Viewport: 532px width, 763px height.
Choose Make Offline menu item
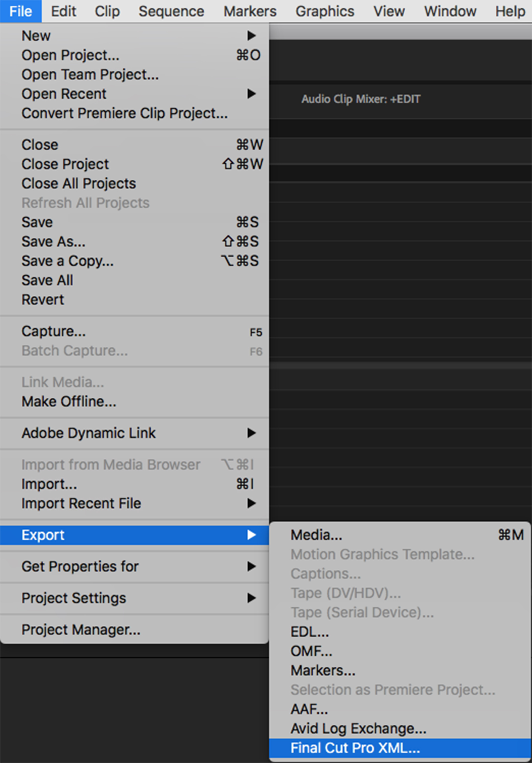click(x=69, y=402)
